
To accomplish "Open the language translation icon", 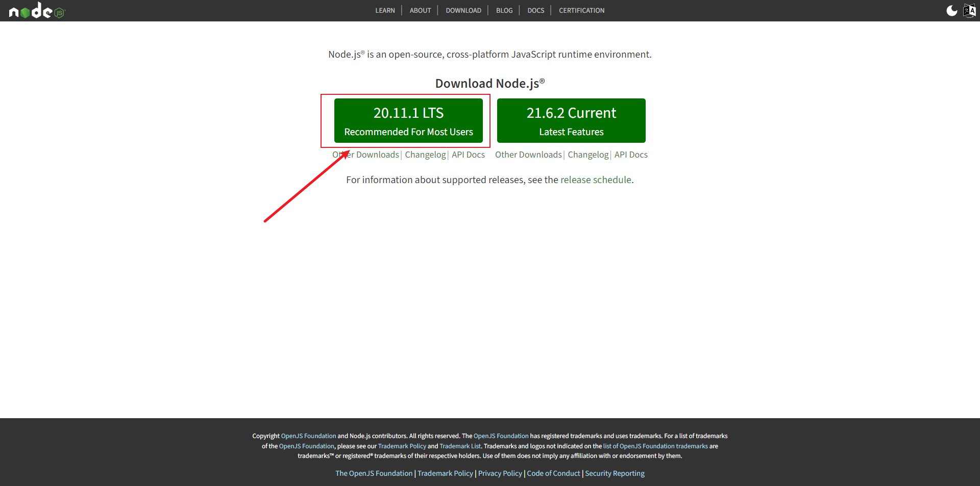I will (969, 11).
